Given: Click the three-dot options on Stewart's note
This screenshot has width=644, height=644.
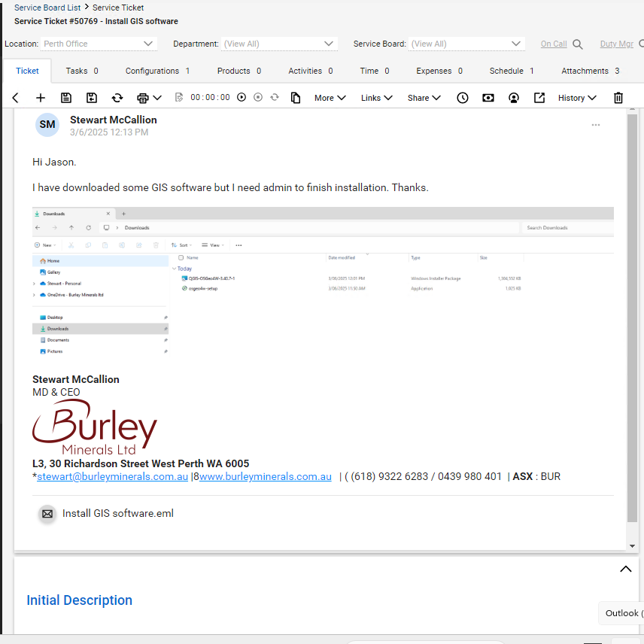Looking at the screenshot, I should click(596, 125).
